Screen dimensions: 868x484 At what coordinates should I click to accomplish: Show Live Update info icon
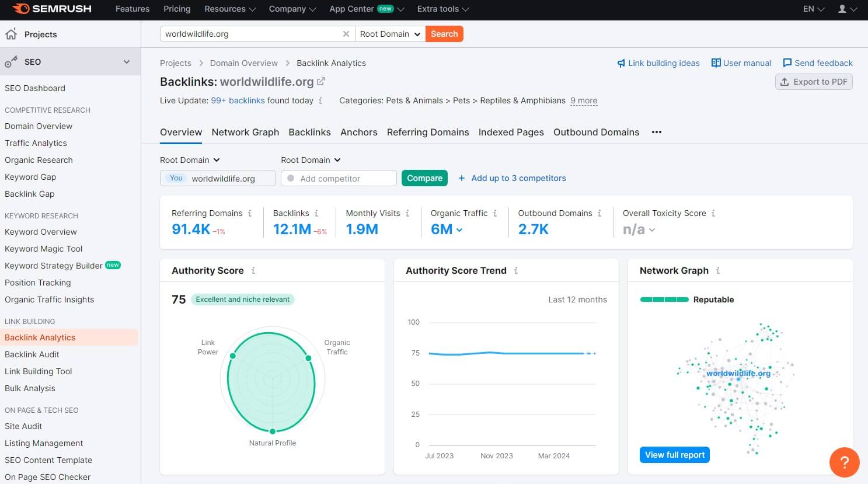(320, 100)
